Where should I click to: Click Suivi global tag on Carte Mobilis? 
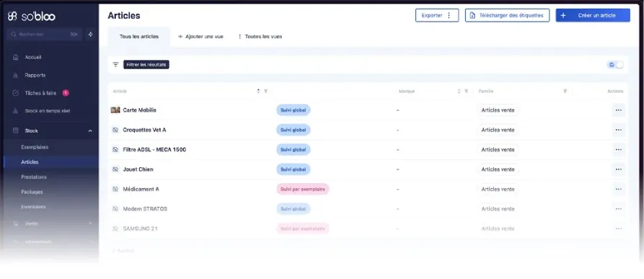pyautogui.click(x=294, y=110)
